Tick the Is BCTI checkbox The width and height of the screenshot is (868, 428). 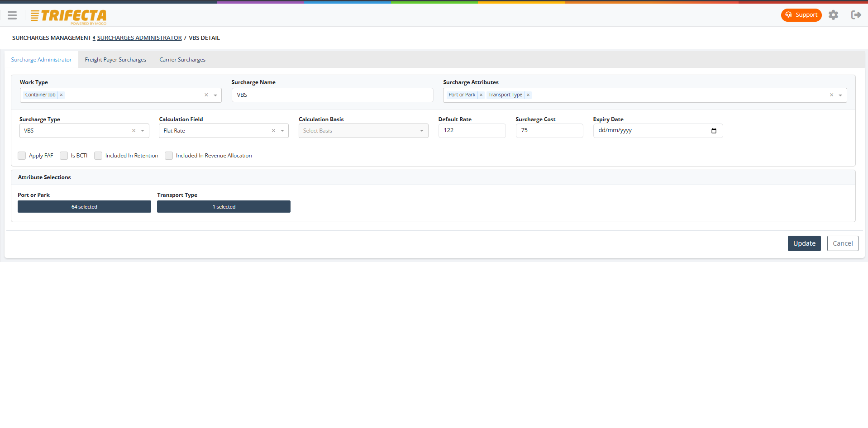click(x=64, y=156)
